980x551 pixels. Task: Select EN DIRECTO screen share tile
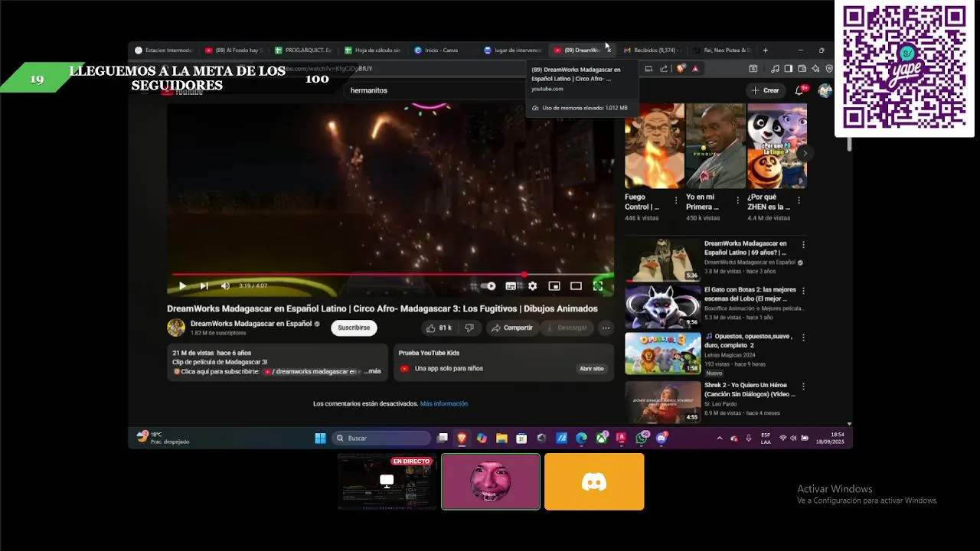387,481
